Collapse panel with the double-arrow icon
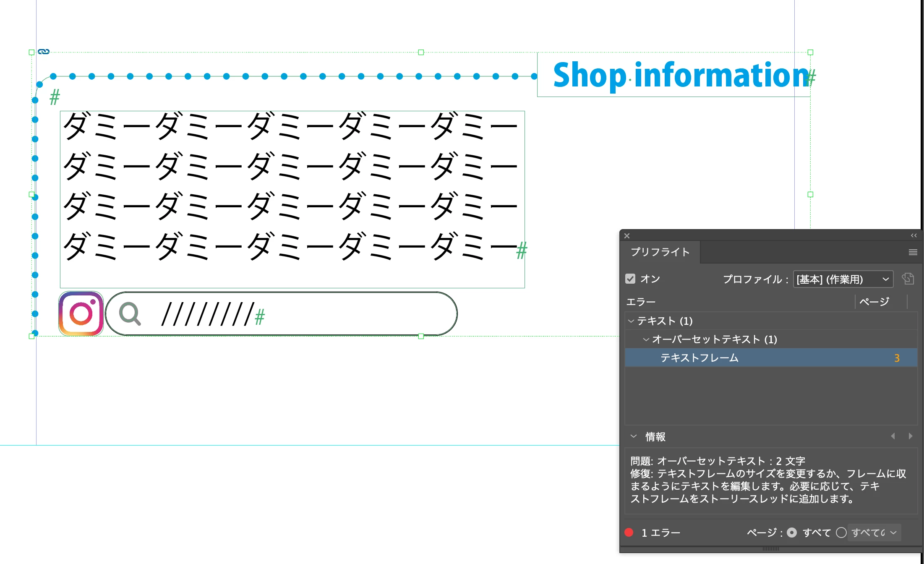 point(914,236)
